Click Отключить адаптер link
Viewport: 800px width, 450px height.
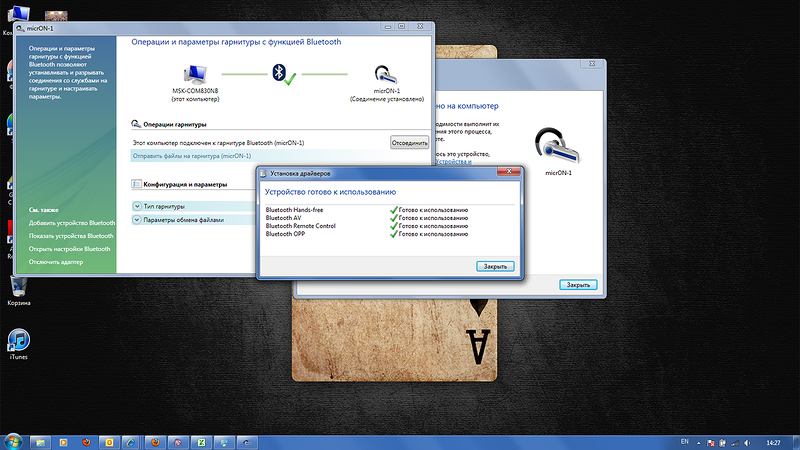click(56, 262)
